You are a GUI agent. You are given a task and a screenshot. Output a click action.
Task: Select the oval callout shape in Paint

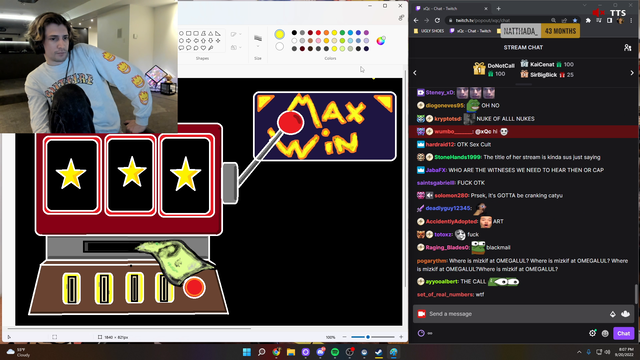[189, 48]
